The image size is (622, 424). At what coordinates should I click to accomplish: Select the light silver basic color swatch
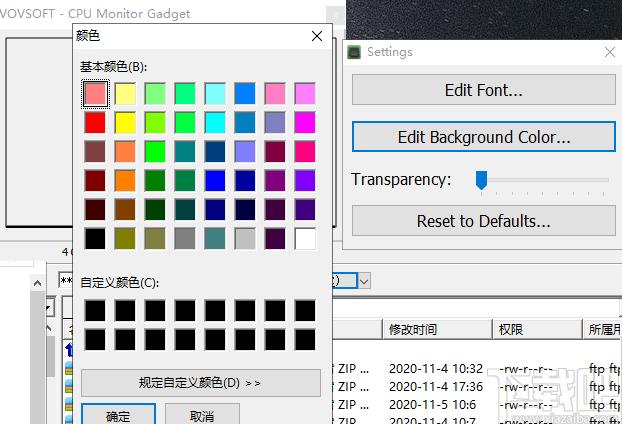click(245, 238)
